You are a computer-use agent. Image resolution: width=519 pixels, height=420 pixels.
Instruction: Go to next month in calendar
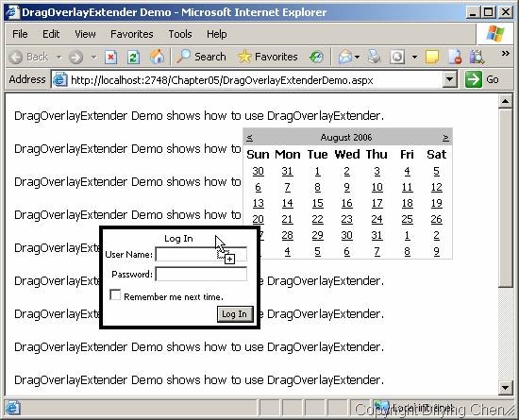[x=445, y=138]
